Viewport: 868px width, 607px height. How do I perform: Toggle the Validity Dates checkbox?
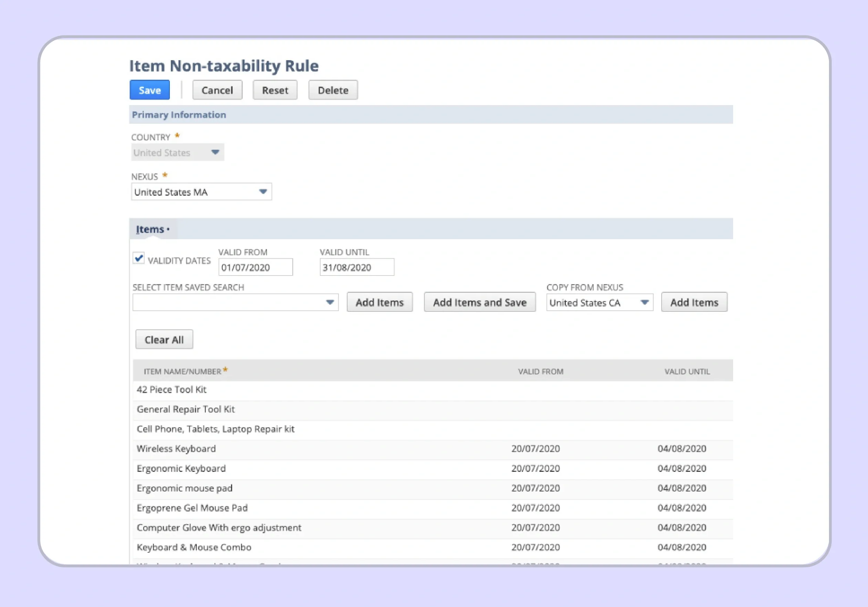138,258
